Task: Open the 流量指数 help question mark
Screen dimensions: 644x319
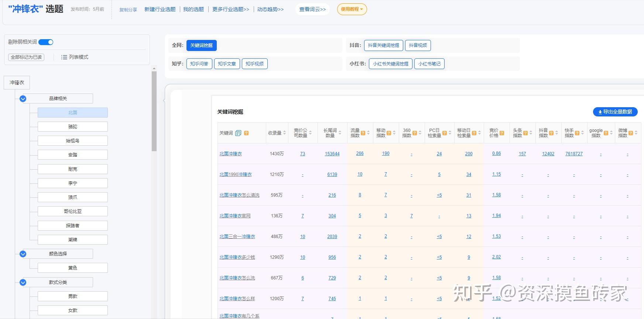Action: (x=363, y=133)
